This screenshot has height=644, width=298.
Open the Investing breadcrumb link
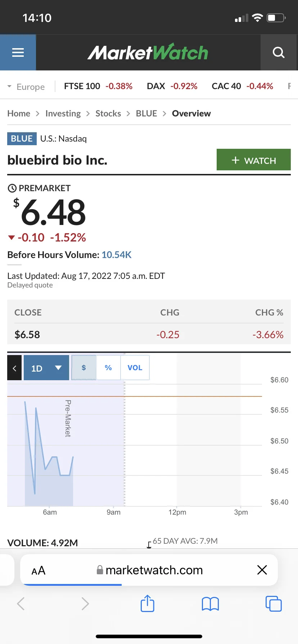(63, 114)
